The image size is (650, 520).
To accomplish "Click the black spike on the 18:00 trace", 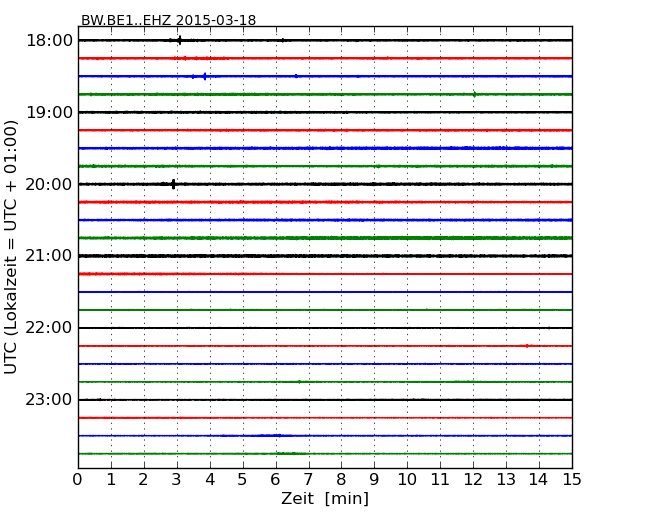I will pos(179,40).
